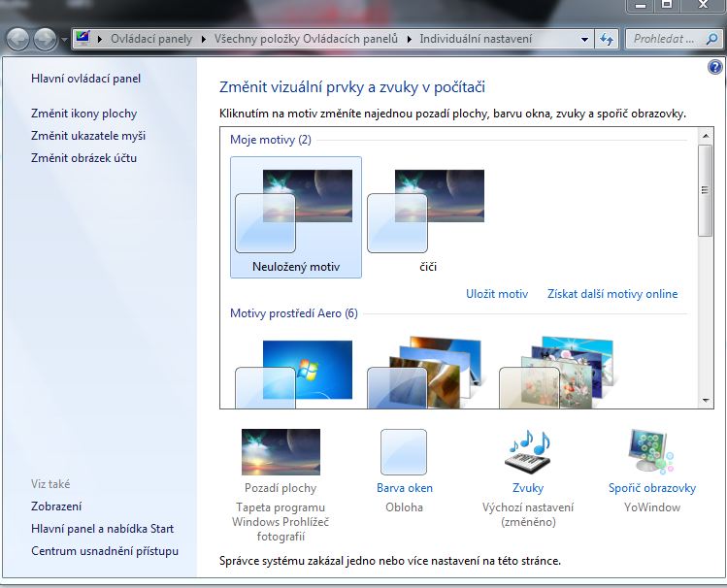The width and height of the screenshot is (727, 588).
Task: Open the recent pages dropdown arrow
Action: pos(64,40)
